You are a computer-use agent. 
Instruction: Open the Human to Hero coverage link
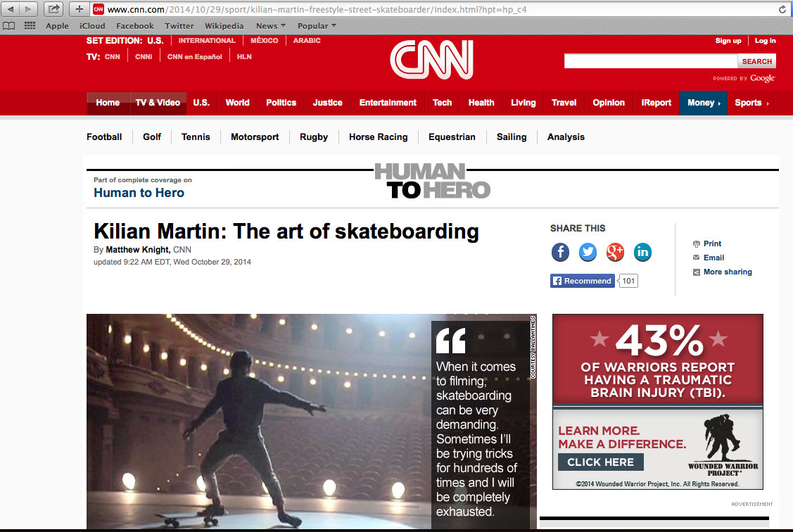coord(139,193)
